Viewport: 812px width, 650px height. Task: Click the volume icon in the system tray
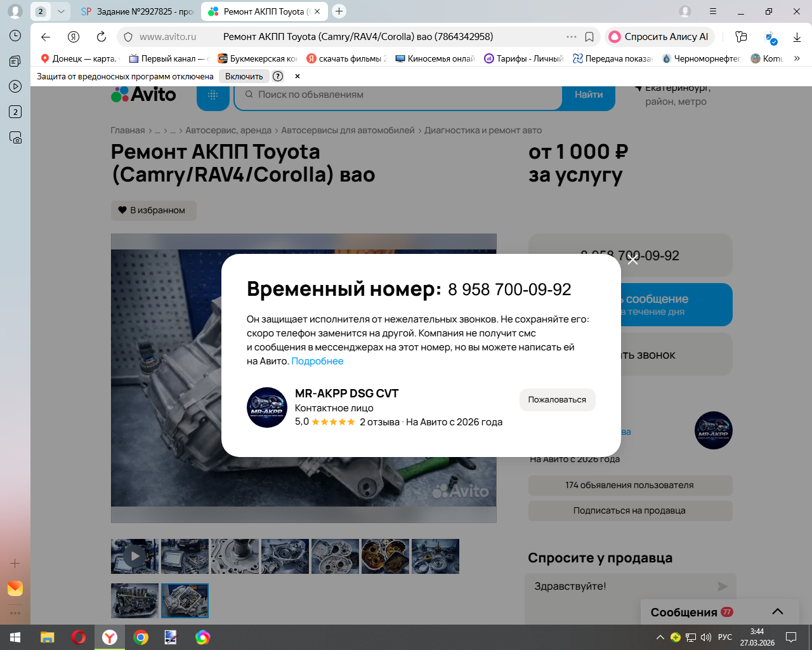[x=706, y=637]
